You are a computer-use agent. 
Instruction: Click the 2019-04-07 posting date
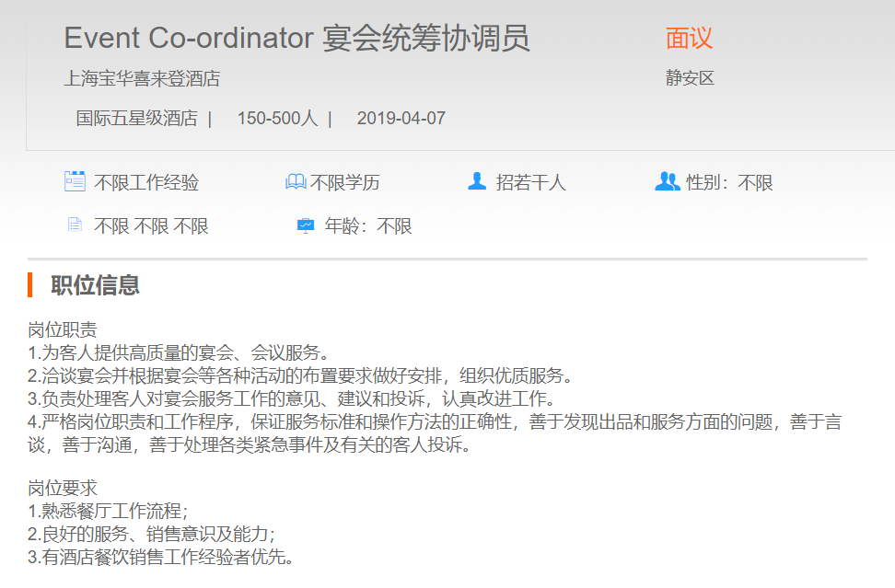pos(401,118)
